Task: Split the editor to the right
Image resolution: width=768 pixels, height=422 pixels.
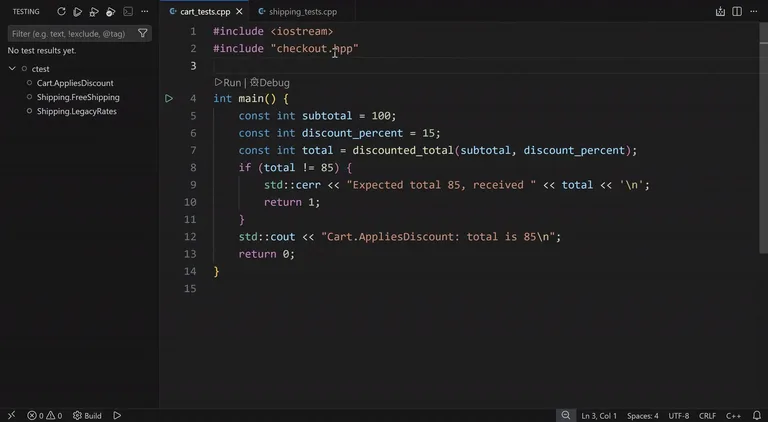Action: tap(737, 11)
